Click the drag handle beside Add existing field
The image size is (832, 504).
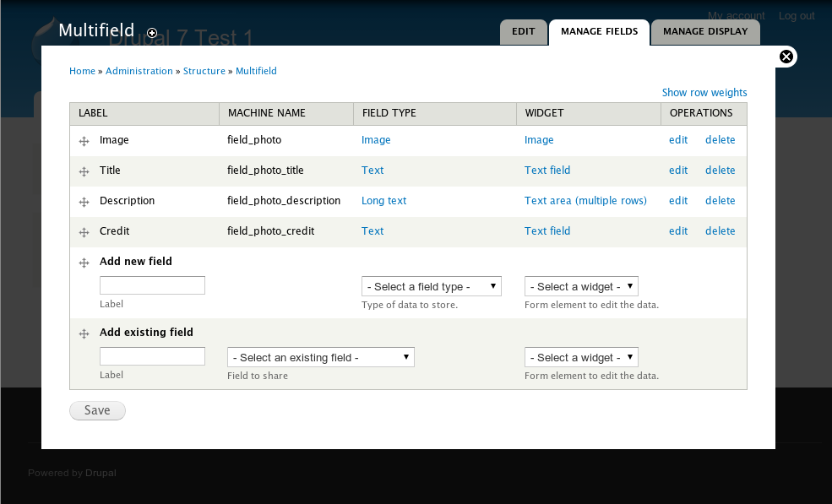[x=84, y=333]
